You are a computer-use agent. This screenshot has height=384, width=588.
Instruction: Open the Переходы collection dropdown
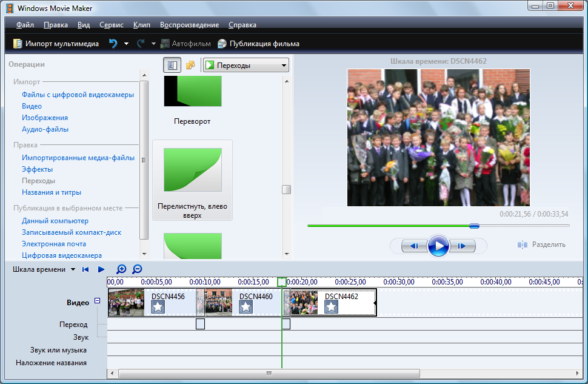tap(246, 66)
